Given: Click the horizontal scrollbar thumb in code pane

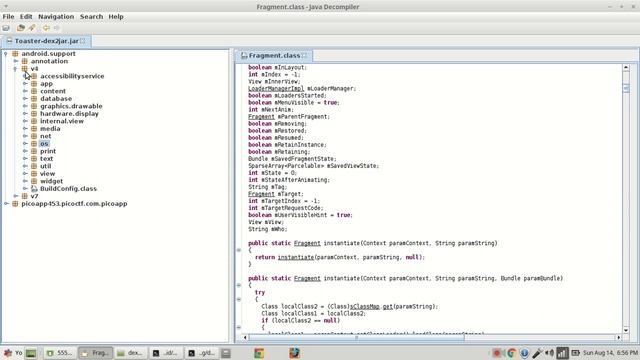Looking at the screenshot, I should (x=356, y=338).
